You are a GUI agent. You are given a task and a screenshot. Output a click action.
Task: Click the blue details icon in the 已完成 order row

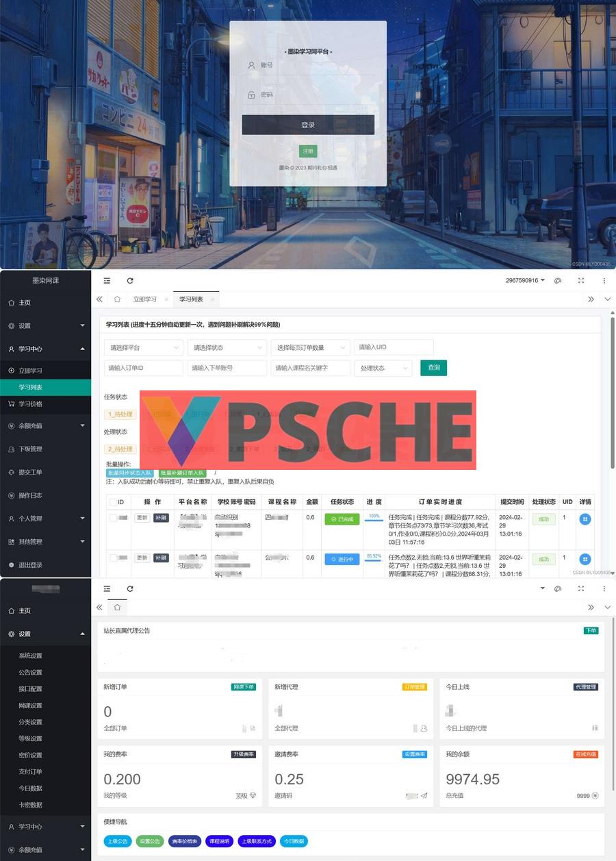pyautogui.click(x=585, y=519)
